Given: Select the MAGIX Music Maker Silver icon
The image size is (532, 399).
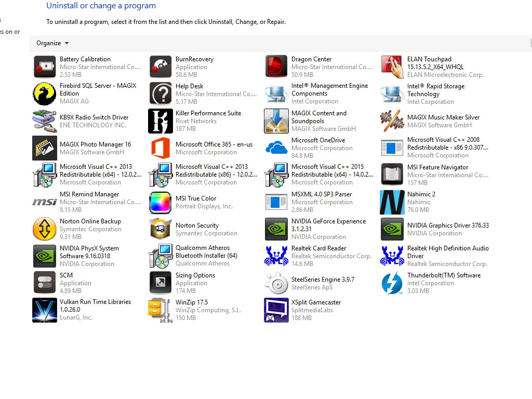Looking at the screenshot, I should pyautogui.click(x=392, y=121).
